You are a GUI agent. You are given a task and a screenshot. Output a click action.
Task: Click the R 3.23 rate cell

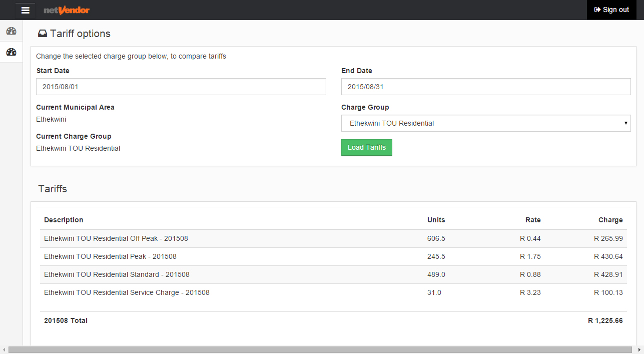coord(530,292)
